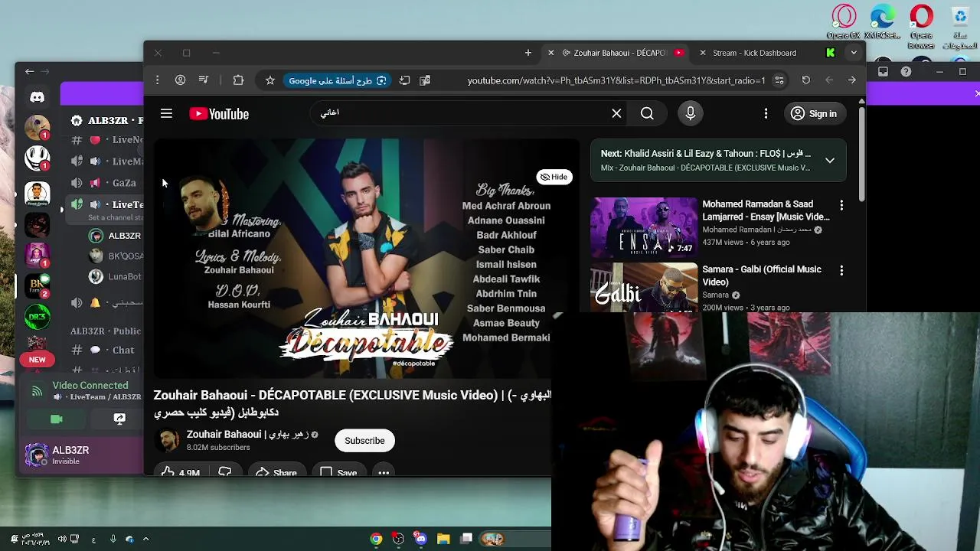
Task: Click the NEW unread mentions pill
Action: click(37, 360)
